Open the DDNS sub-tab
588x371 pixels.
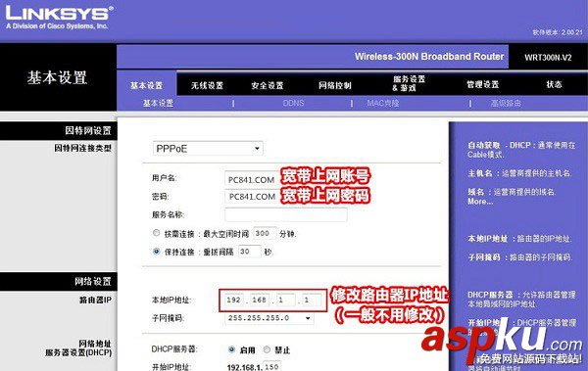tap(293, 103)
